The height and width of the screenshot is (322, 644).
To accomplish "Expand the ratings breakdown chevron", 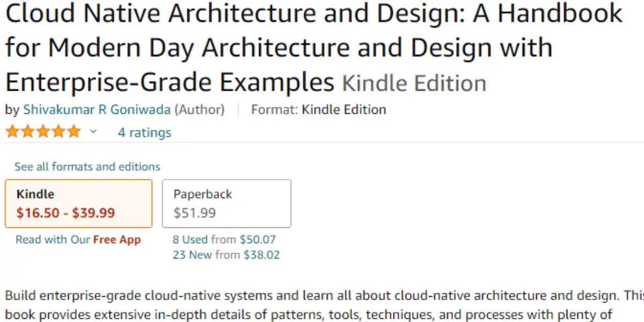I will coord(93,131).
